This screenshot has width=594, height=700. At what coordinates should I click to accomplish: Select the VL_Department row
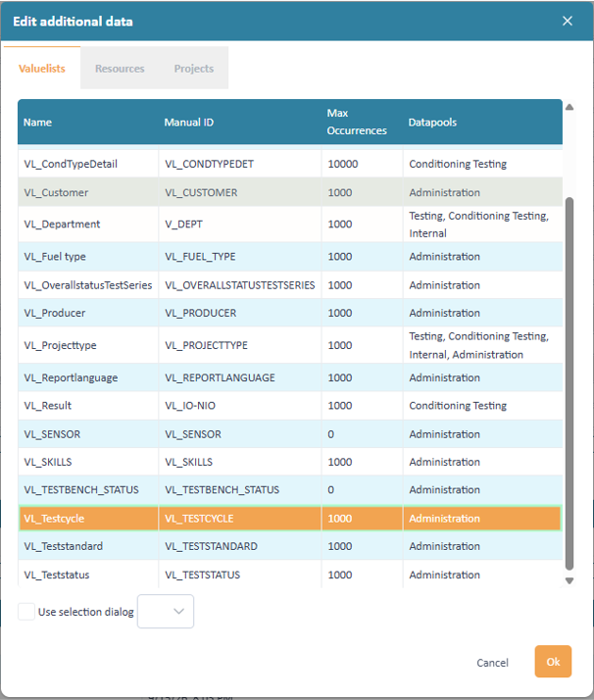tap(290, 225)
